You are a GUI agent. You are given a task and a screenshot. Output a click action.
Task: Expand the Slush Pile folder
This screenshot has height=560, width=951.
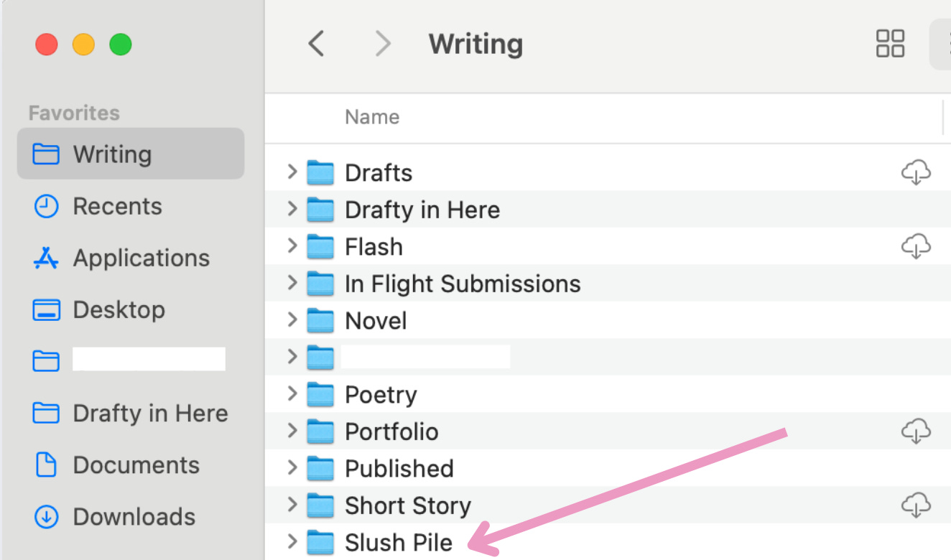pos(292,541)
